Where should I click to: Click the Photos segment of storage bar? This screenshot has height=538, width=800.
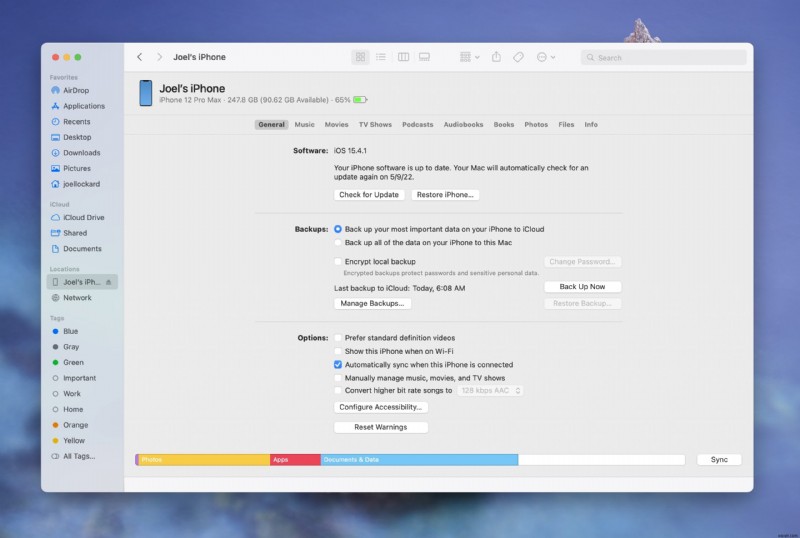pos(204,460)
